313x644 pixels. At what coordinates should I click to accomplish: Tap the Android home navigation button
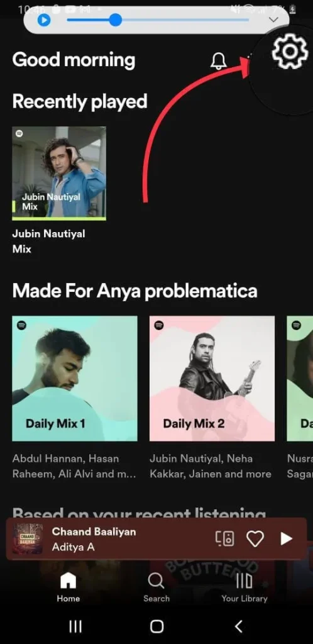tap(156, 626)
